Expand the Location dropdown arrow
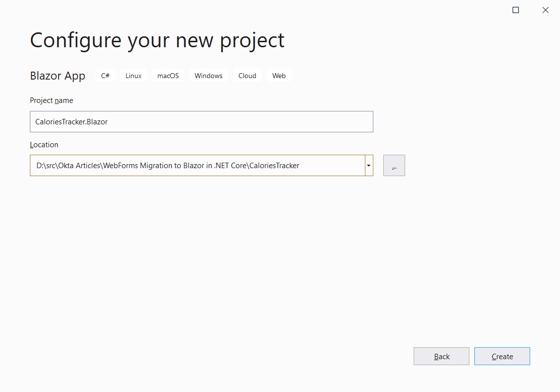Screen dimensions: 560x392 (x=369, y=166)
